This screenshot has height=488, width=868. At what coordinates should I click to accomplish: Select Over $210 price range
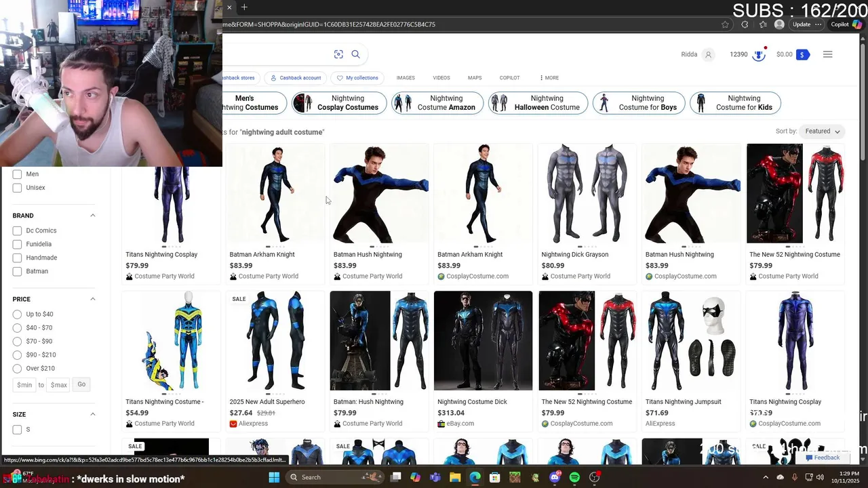click(x=17, y=369)
